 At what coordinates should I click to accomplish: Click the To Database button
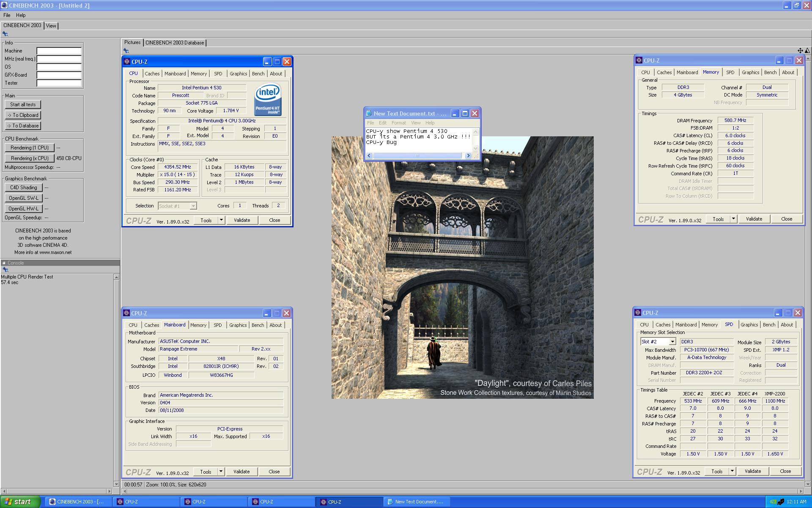23,126
